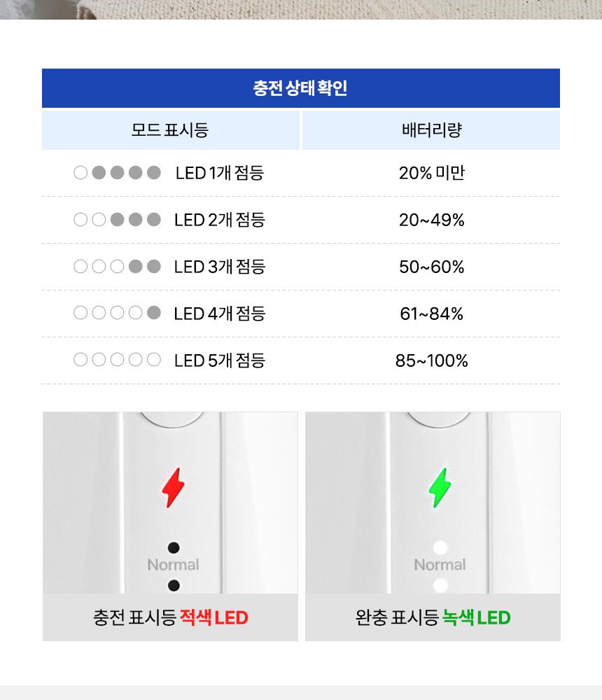
Task: Click the 배터리량 column header
Action: point(431,130)
